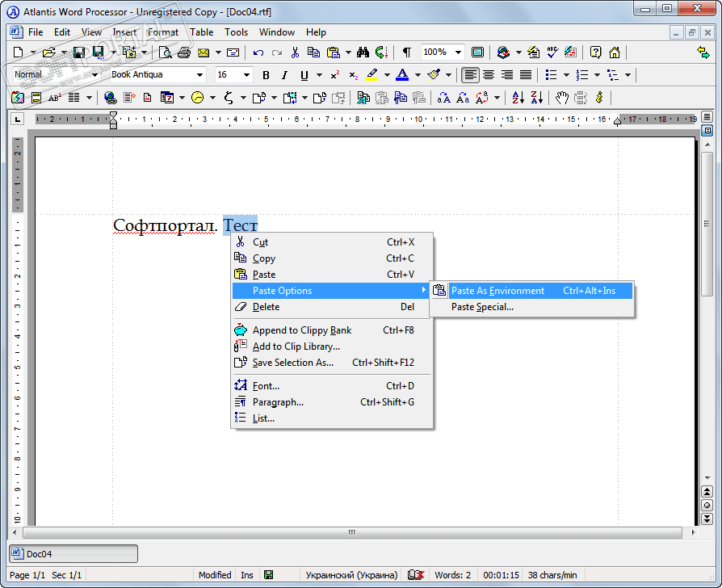The width and height of the screenshot is (722, 588).
Task: Click spelling status icon in status bar
Action: click(x=416, y=574)
